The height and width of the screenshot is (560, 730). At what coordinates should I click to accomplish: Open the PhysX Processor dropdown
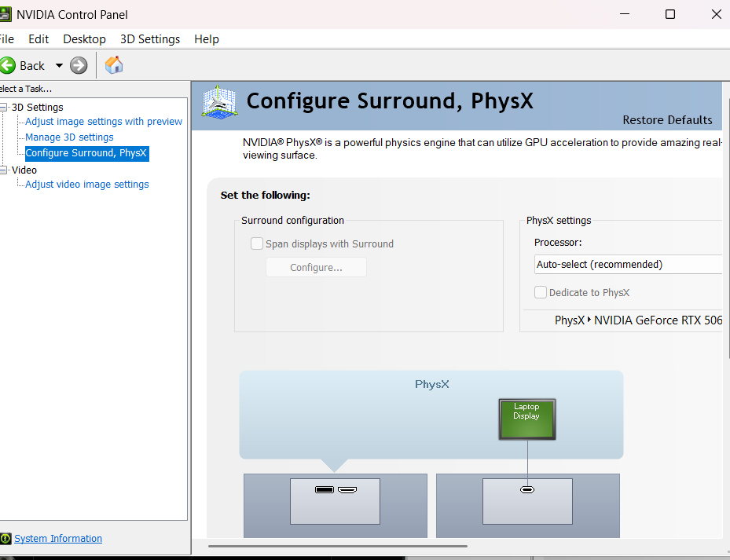click(x=628, y=265)
